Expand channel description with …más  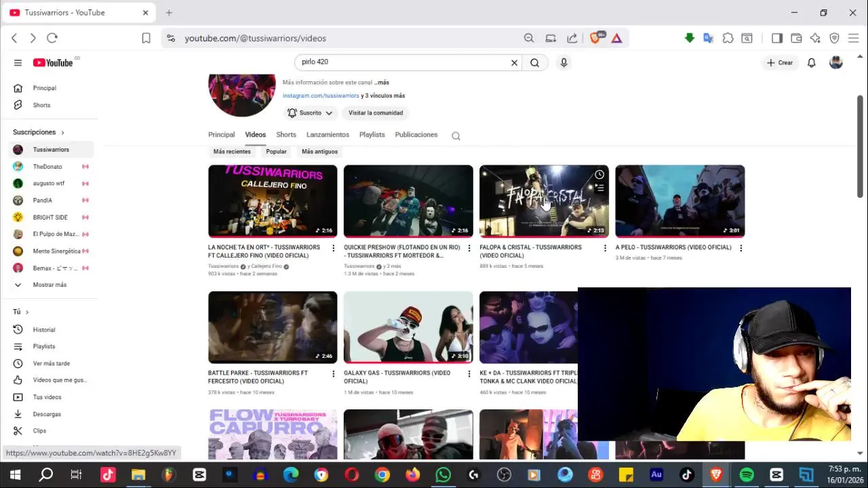click(x=382, y=83)
